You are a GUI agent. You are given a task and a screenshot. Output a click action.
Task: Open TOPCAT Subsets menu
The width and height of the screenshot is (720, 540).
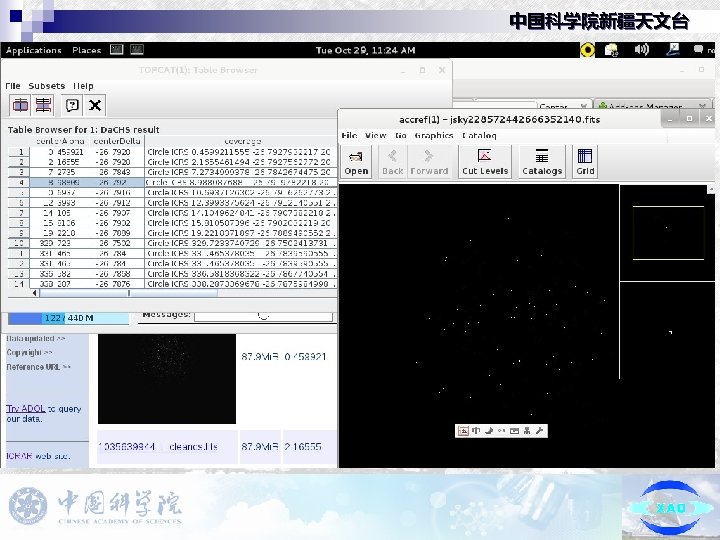46,86
